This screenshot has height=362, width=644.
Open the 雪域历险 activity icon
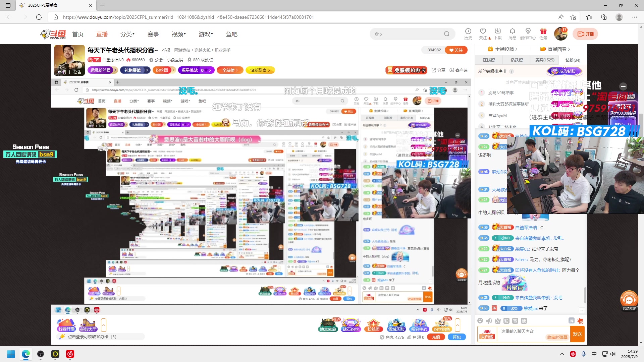396,325
